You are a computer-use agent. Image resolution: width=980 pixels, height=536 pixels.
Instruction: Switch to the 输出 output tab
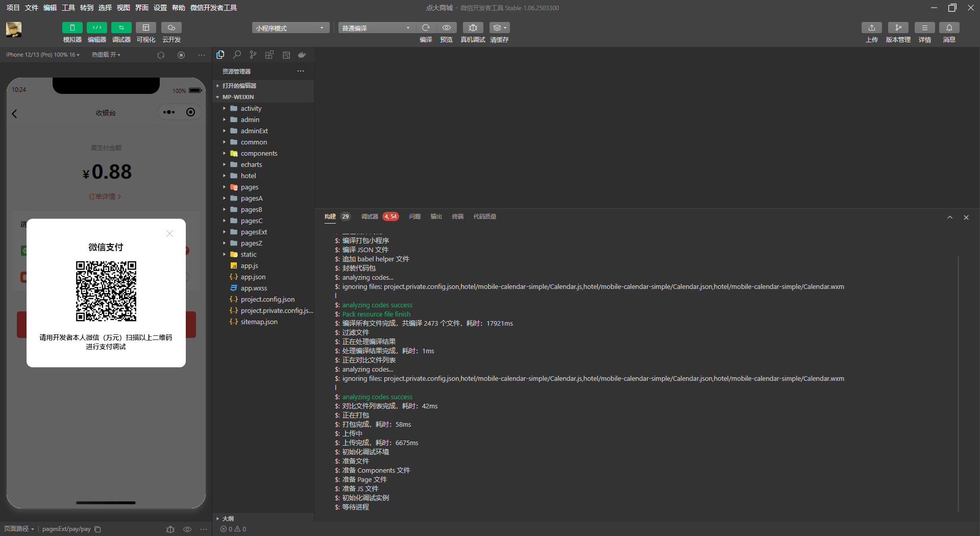436,216
